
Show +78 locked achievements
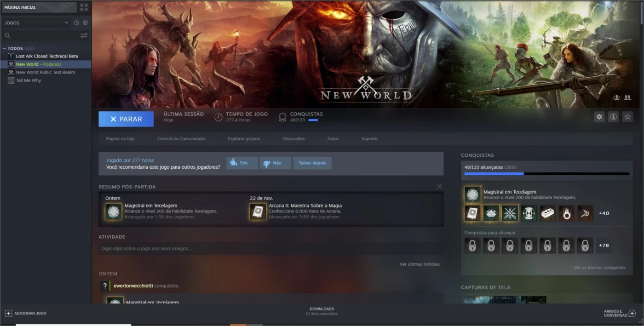pos(604,246)
